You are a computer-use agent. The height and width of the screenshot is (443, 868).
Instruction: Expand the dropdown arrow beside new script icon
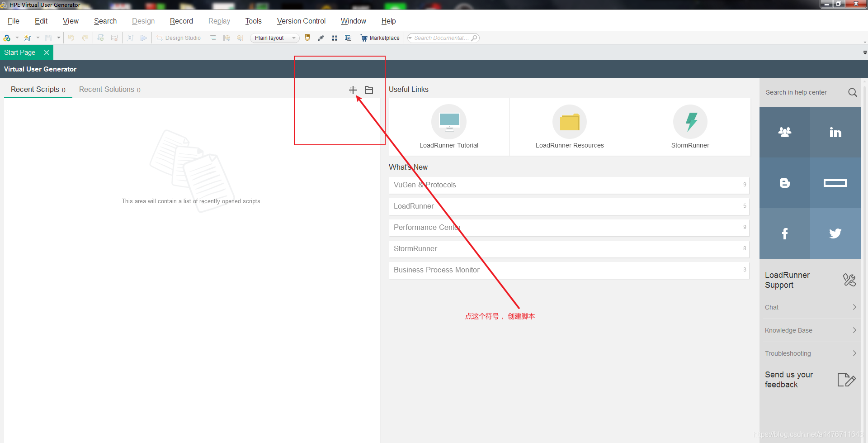pos(17,38)
